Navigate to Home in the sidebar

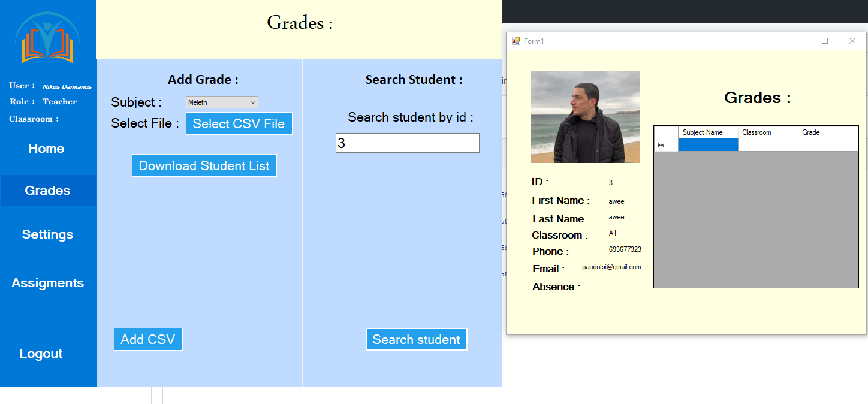click(x=46, y=149)
